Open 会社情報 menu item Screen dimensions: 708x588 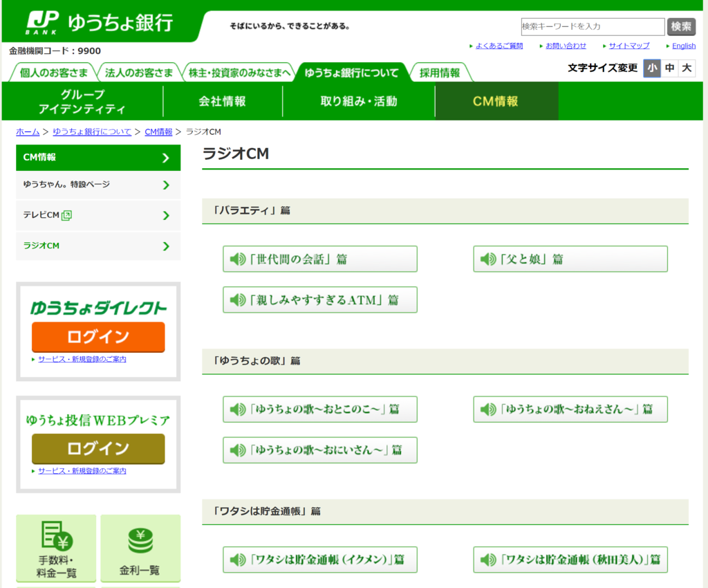223,101
